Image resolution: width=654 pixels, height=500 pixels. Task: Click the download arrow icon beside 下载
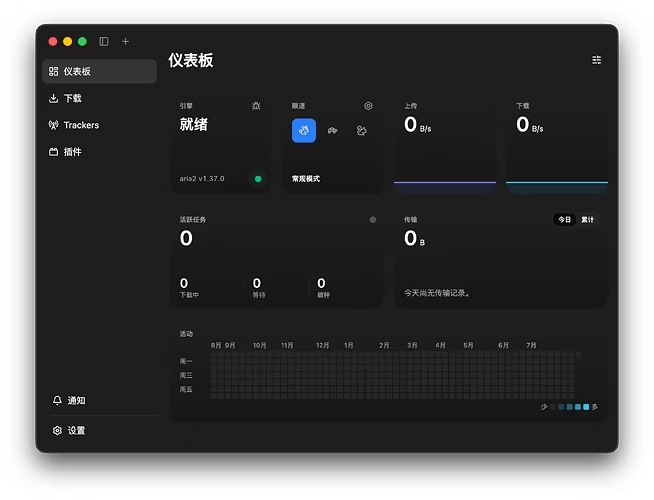[53, 98]
